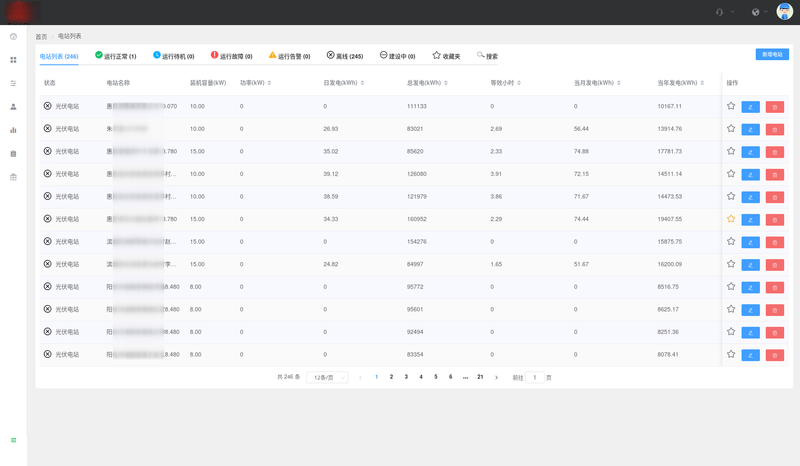Expand the sidebar using the green bottom-left icon
Screen dimensions: 800x466
click(x=13, y=440)
